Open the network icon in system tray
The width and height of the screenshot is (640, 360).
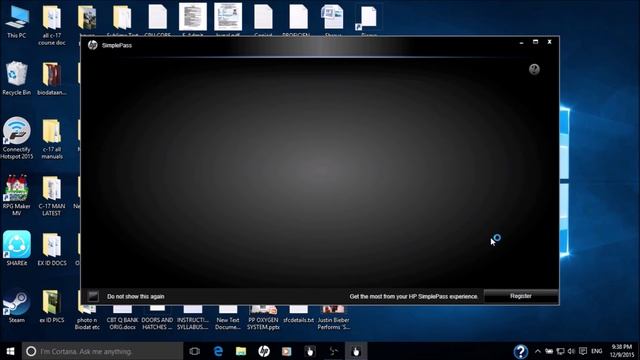click(x=560, y=351)
